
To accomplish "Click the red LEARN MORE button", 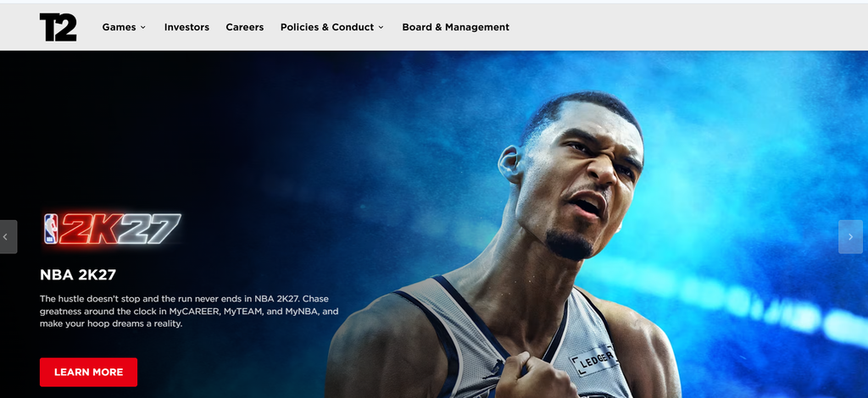I will [88, 372].
